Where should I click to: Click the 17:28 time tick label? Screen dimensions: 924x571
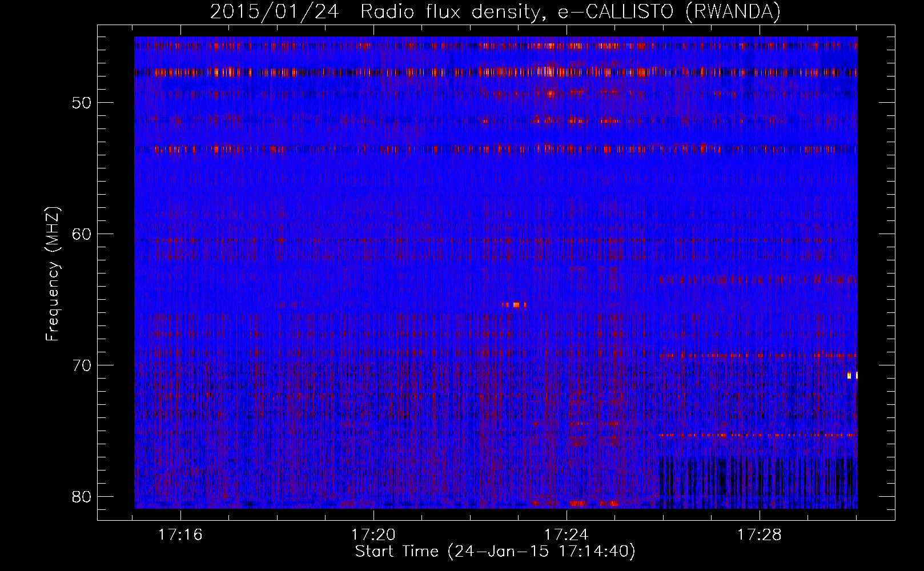[x=759, y=535]
